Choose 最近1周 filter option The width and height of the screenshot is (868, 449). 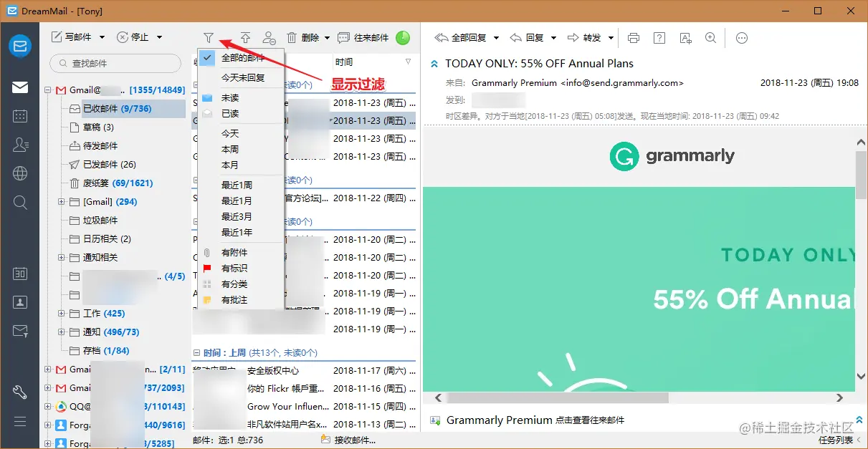(x=241, y=185)
